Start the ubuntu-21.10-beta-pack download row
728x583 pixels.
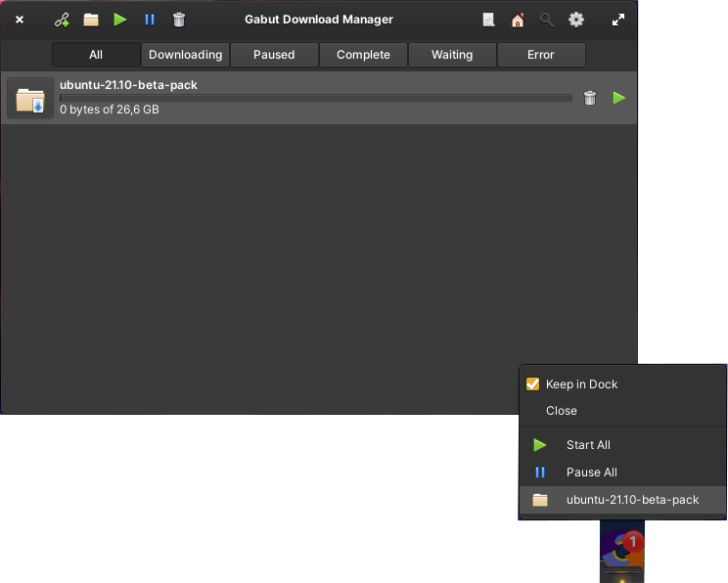(618, 98)
